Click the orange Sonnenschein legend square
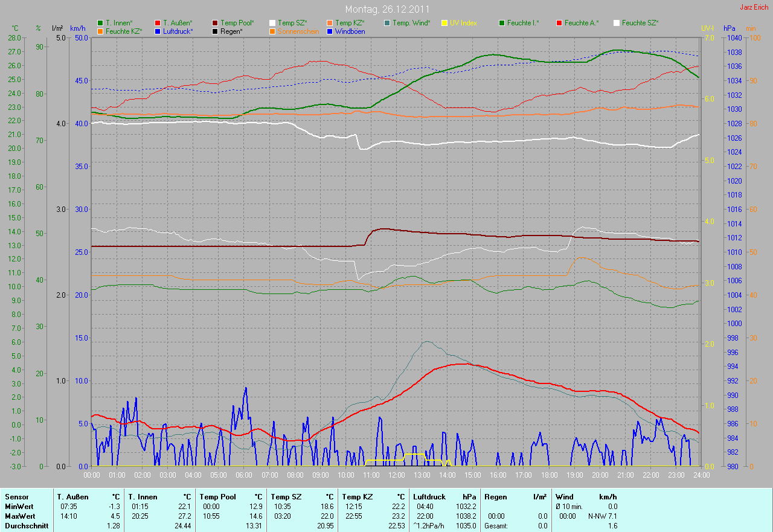 tap(272, 31)
